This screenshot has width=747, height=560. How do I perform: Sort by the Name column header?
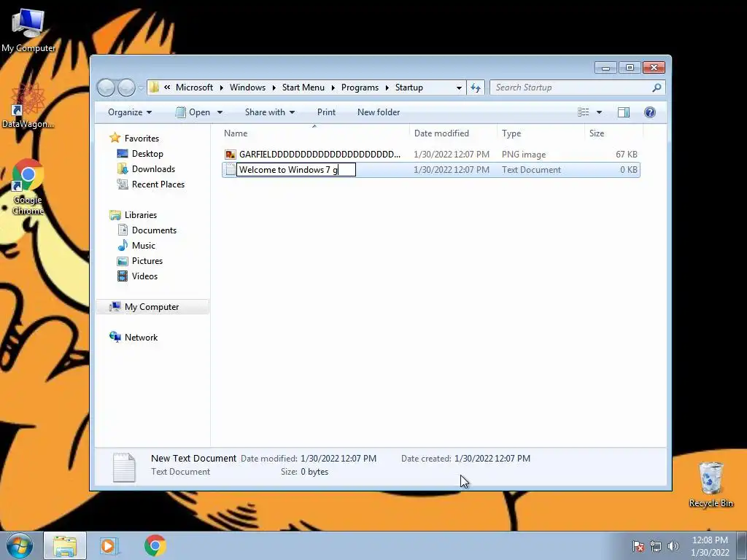click(314, 133)
